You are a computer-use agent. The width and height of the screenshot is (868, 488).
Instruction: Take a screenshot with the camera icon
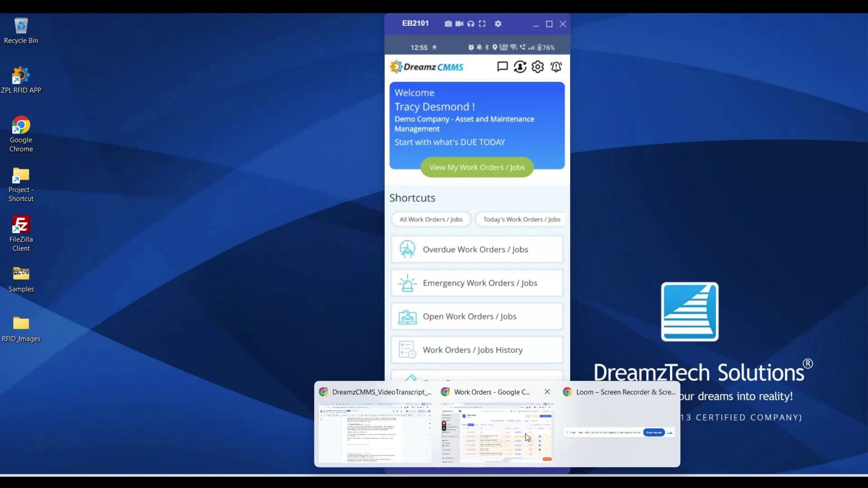coord(448,24)
